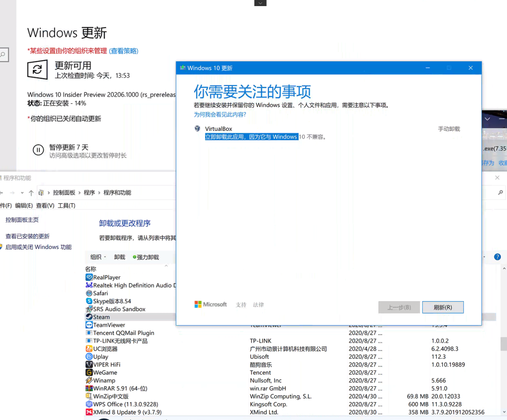Click 卸载 in the programs toolbar
This screenshot has height=420, width=507.
coord(119,257)
